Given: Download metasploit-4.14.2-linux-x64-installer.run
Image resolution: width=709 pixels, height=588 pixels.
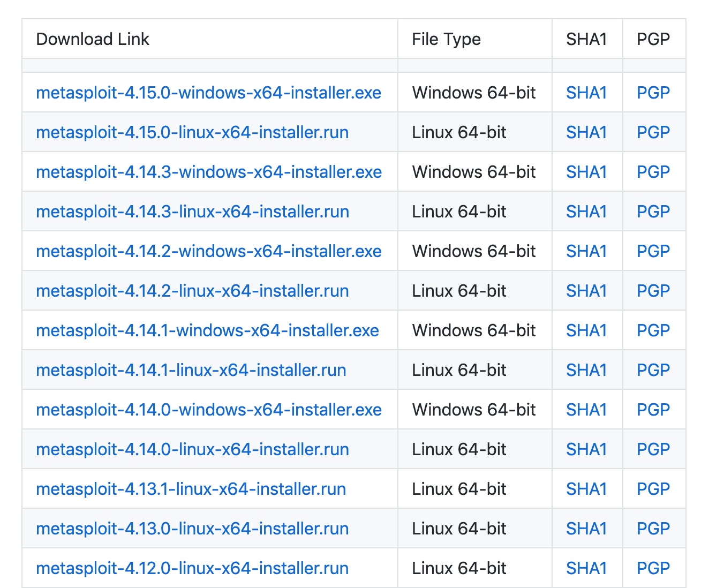Looking at the screenshot, I should (192, 291).
